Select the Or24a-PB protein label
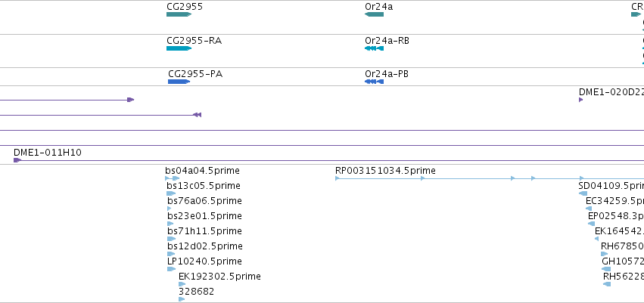Image resolution: width=644 pixels, height=303 pixels. pyautogui.click(x=387, y=74)
